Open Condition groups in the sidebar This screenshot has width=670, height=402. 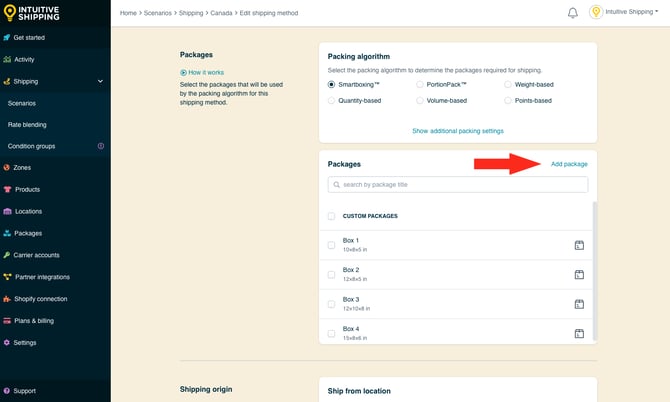[31, 146]
